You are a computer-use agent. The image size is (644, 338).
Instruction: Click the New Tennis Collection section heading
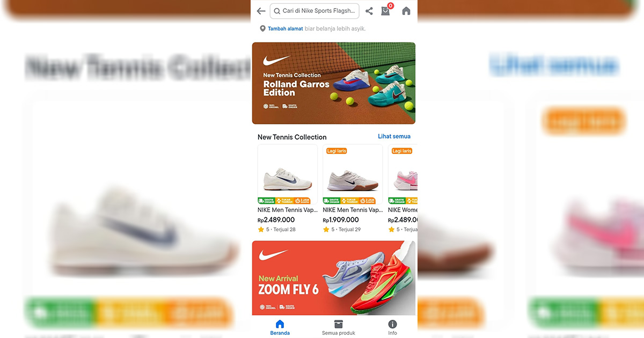[x=292, y=137]
